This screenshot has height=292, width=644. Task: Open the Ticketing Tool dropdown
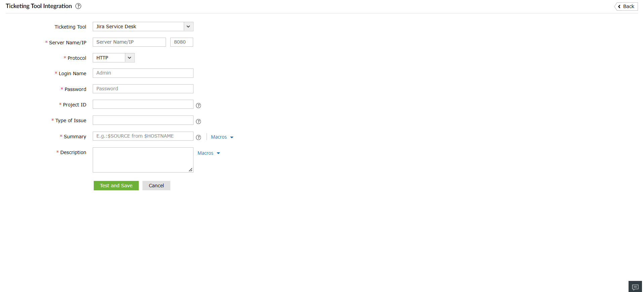click(x=143, y=27)
